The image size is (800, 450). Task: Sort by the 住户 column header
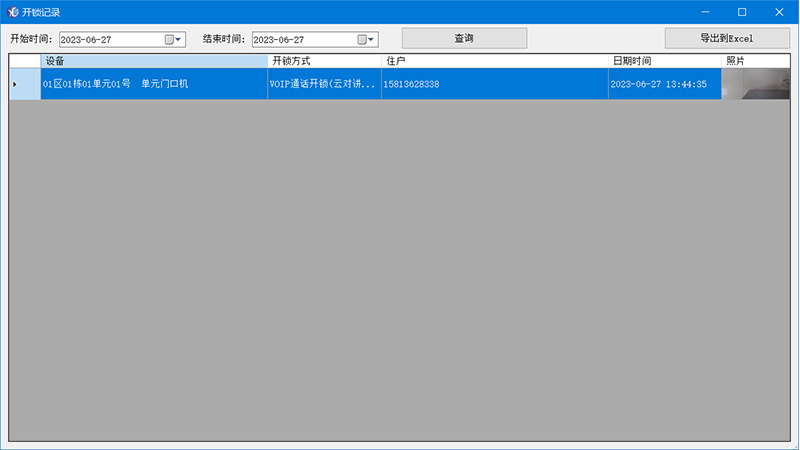click(x=495, y=61)
